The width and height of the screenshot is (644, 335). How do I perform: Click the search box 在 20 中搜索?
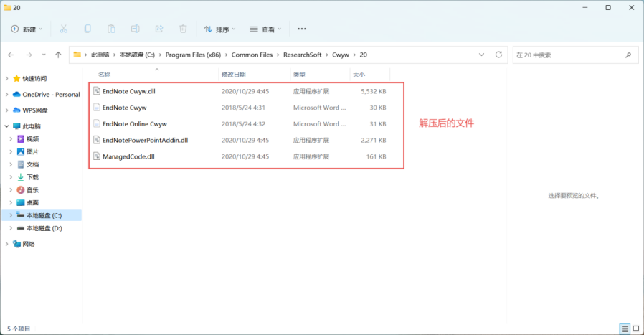pos(575,55)
